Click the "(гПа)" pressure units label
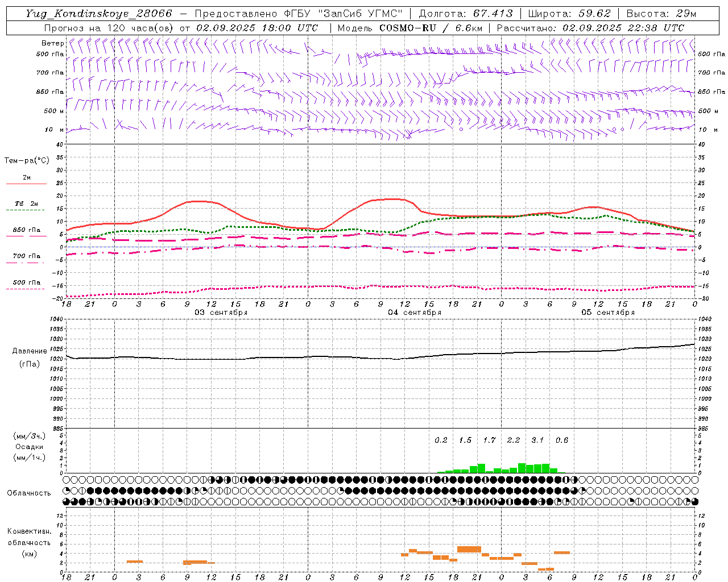This screenshot has height=582, width=728. click(30, 364)
